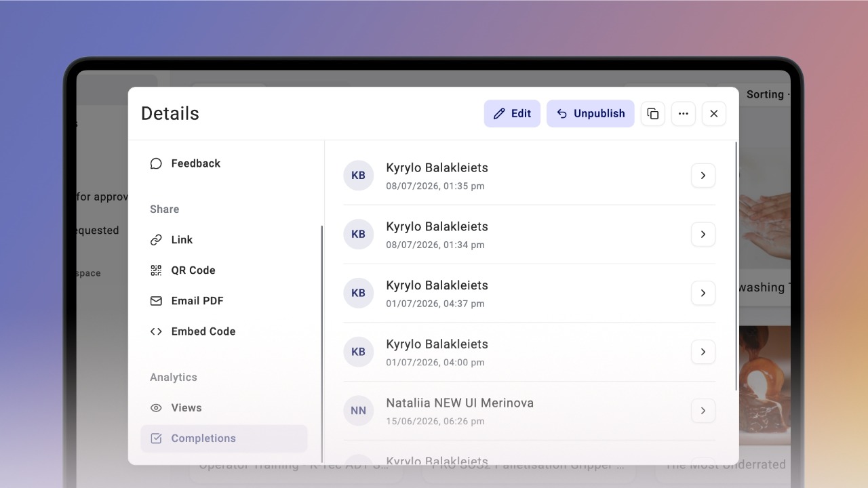Open the QR Code share option
The width and height of the screenshot is (868, 488).
pyautogui.click(x=224, y=270)
